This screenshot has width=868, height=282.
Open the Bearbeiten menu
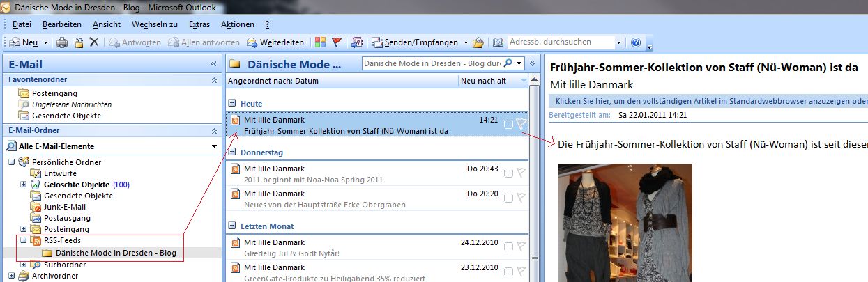point(62,24)
